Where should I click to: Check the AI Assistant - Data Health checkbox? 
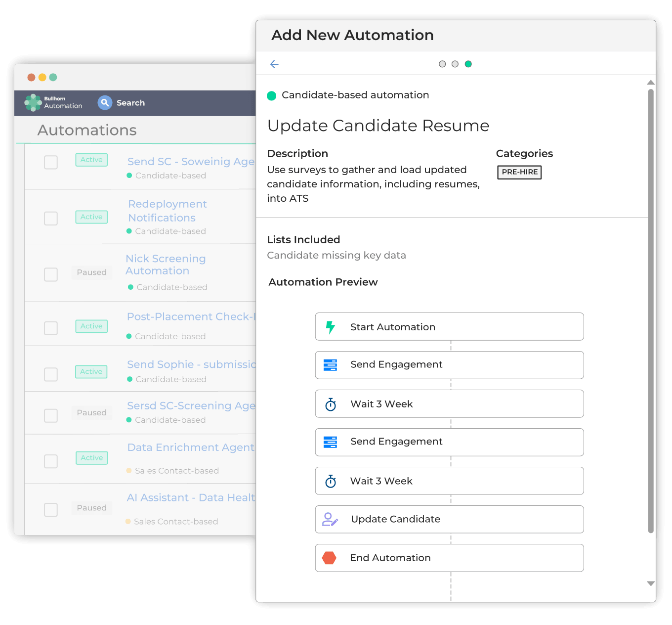click(x=51, y=510)
